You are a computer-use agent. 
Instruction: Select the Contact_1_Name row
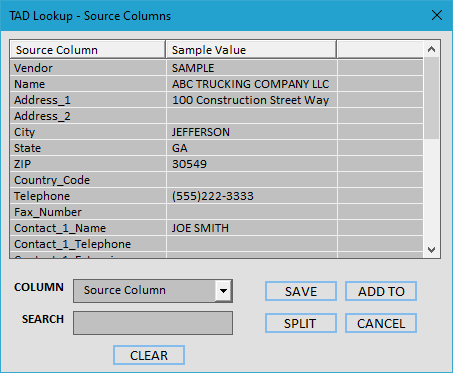click(x=217, y=228)
